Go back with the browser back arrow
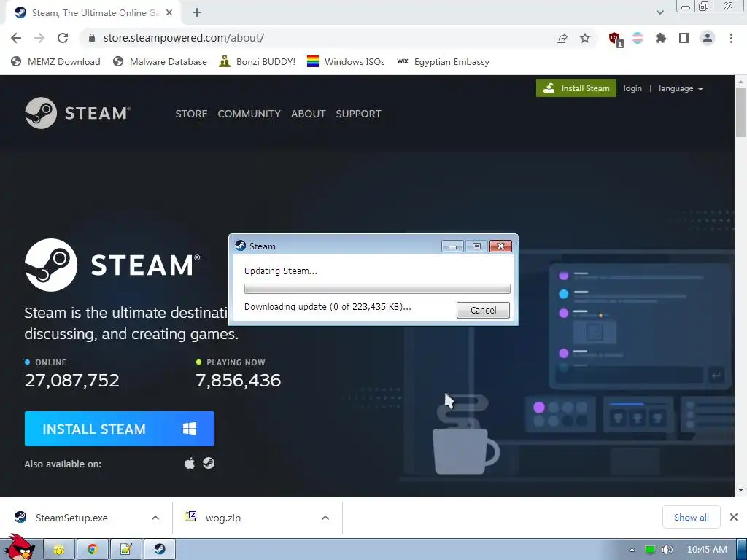Screen dimensions: 747x560 click(x=16, y=38)
